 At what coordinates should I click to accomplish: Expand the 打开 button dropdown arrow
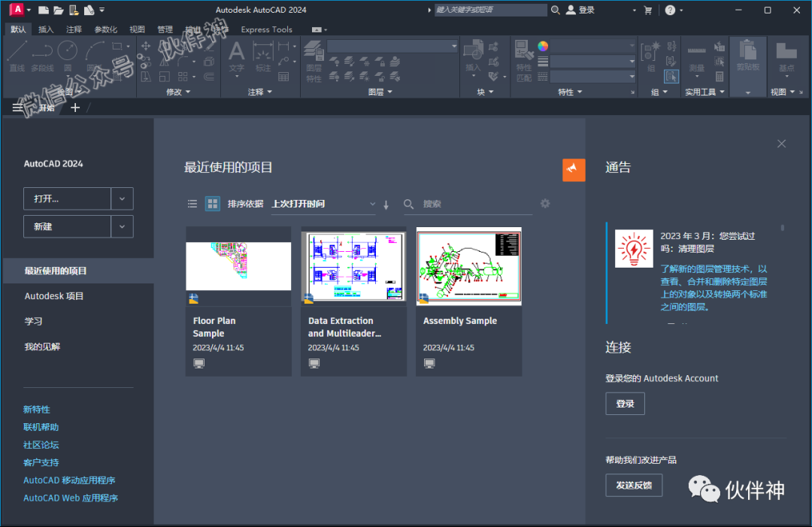[123, 198]
